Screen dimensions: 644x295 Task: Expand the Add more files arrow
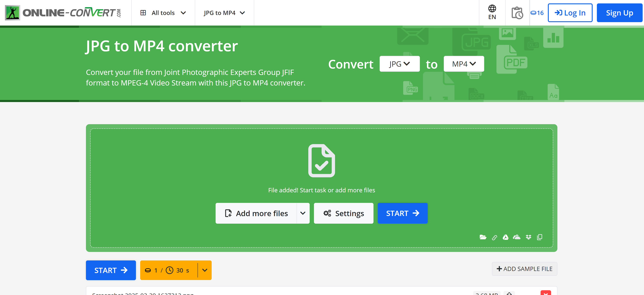(x=303, y=213)
